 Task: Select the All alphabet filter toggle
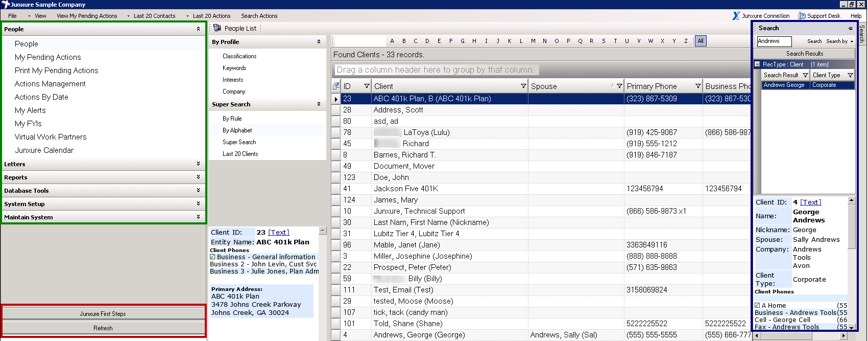click(701, 41)
